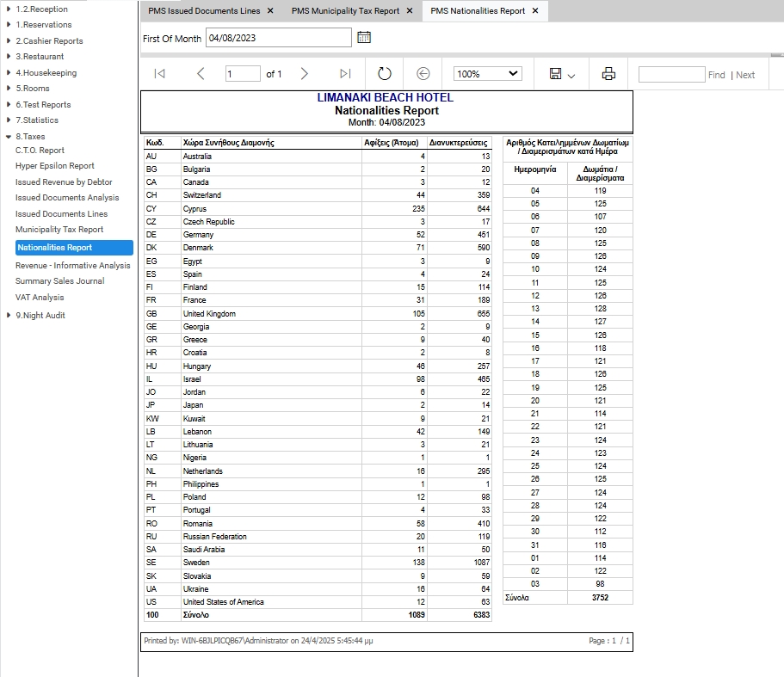This screenshot has width=784, height=677.
Task: Expand the 1.Reservations tree node
Action: (x=9, y=24)
